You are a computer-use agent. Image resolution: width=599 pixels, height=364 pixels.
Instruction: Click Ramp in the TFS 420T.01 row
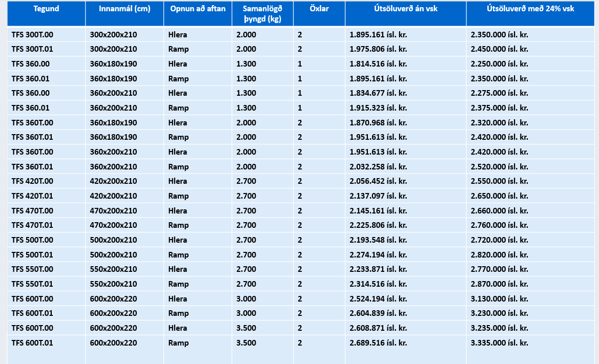tap(178, 196)
